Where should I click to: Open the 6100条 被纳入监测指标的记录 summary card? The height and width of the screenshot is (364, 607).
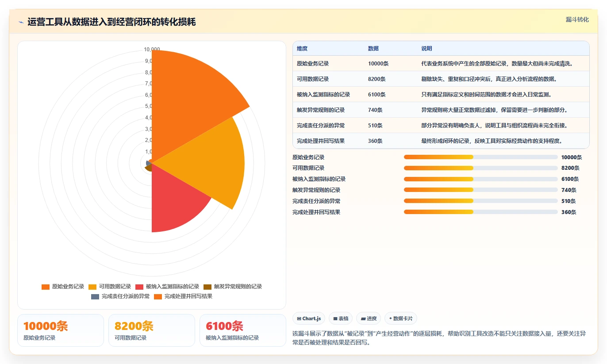[x=243, y=330]
